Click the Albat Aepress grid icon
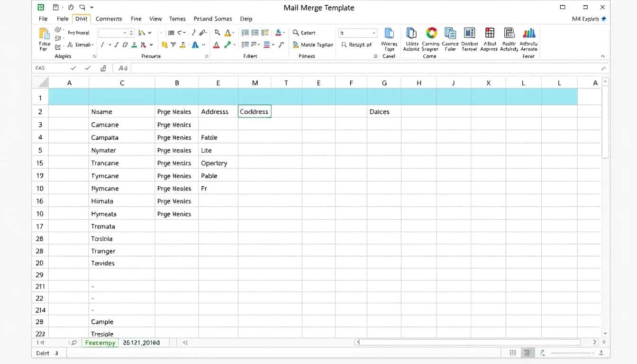This screenshot has width=637, height=364. 490,33
